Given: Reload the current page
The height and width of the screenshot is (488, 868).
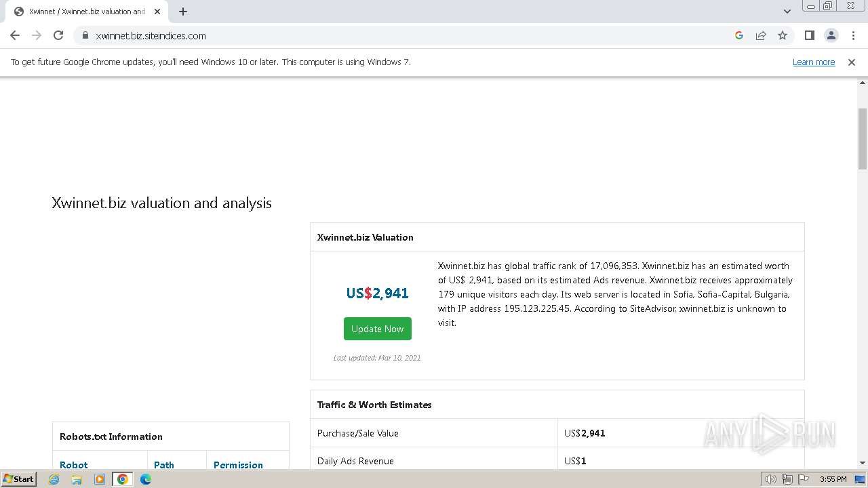Looking at the screenshot, I should 58,35.
